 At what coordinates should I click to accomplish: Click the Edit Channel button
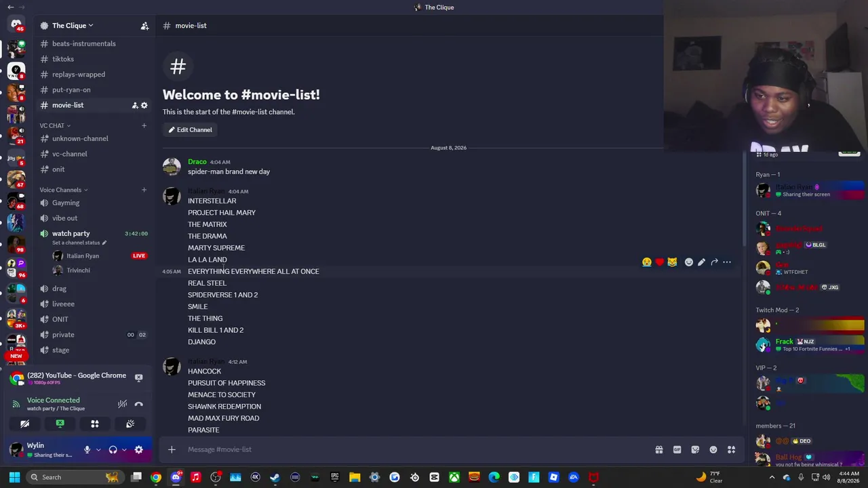(190, 129)
